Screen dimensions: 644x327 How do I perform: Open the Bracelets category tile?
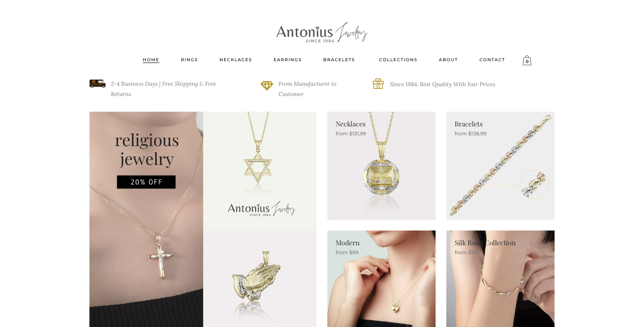tap(500, 166)
